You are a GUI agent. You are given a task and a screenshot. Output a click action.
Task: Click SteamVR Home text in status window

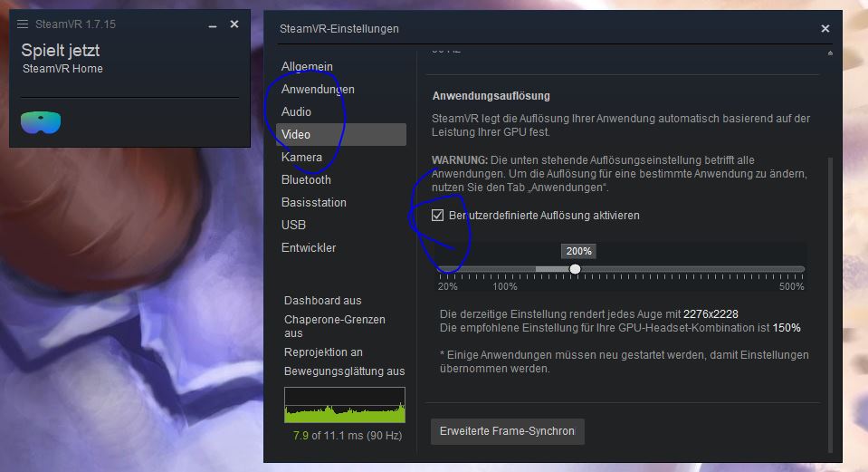[x=62, y=69]
